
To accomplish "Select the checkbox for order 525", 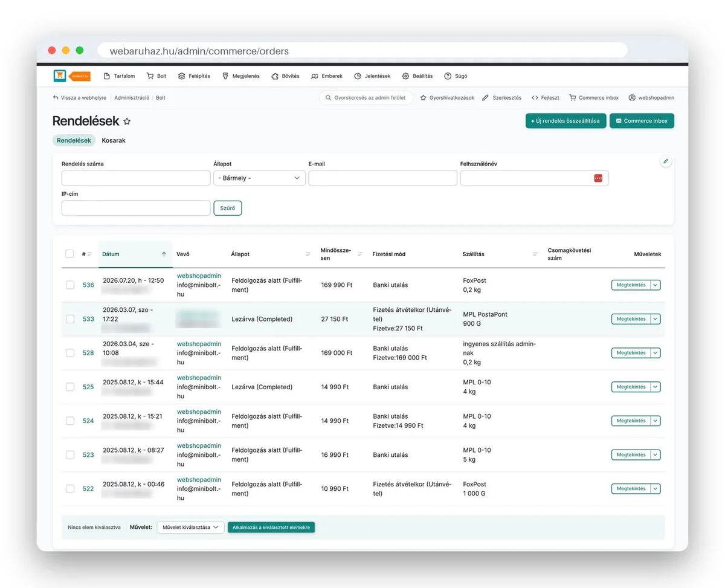I will 70,387.
